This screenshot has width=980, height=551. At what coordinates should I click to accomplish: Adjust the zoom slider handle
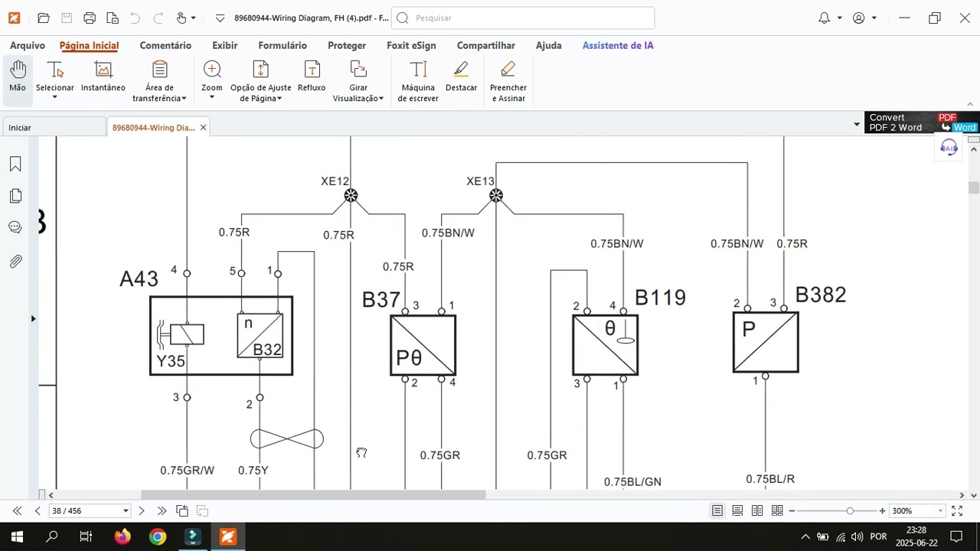click(x=850, y=510)
